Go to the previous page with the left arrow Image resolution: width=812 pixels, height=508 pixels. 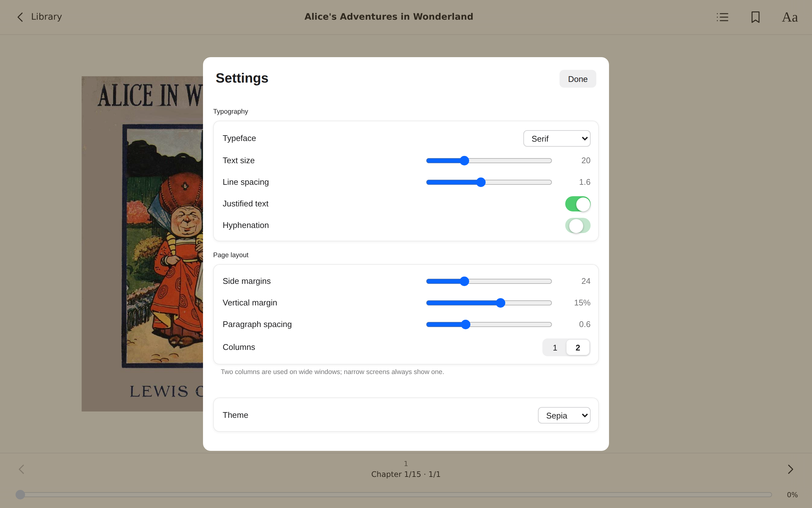tap(22, 469)
